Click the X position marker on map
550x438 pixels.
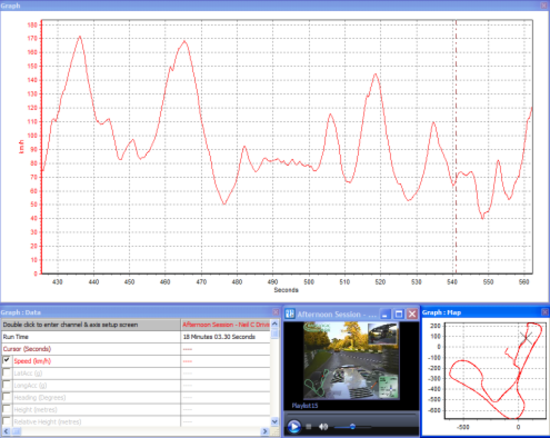point(526,338)
